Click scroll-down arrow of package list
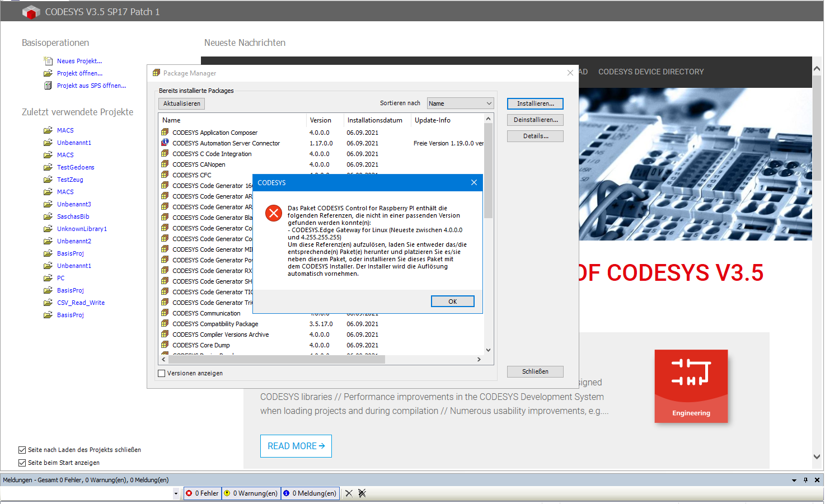Screen dimensions: 825x504 (488, 350)
